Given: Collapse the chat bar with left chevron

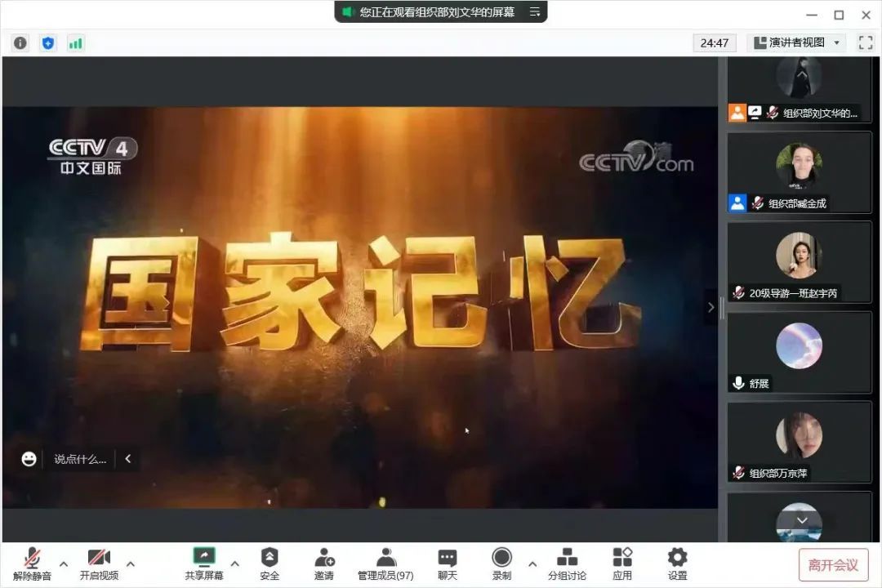Looking at the screenshot, I should pos(128,459).
